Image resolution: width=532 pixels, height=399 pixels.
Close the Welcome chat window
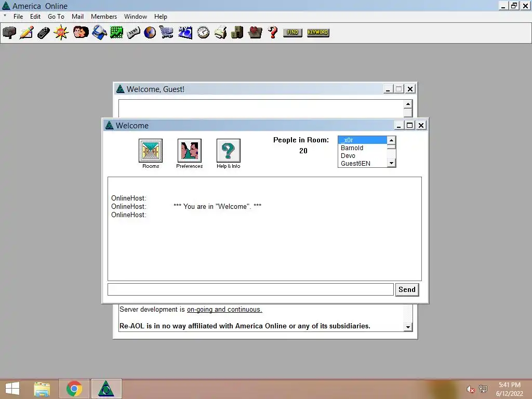click(421, 126)
